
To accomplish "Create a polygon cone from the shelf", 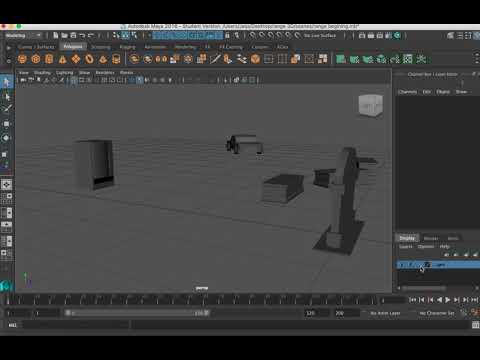I will pyautogui.click(x=63, y=59).
